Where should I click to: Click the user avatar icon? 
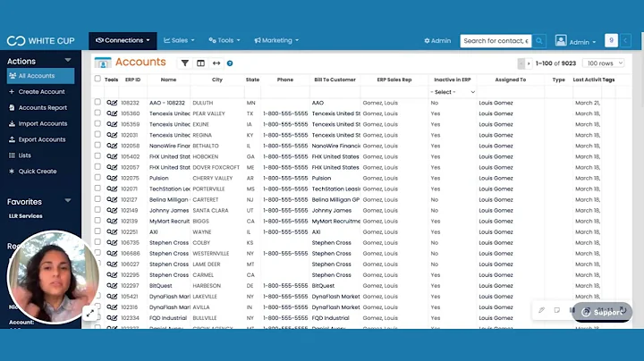(561, 40)
